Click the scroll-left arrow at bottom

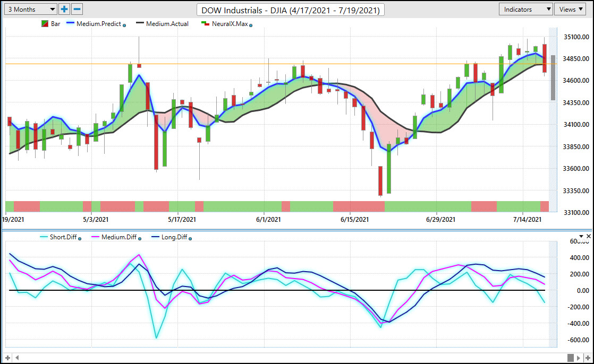[17, 358]
